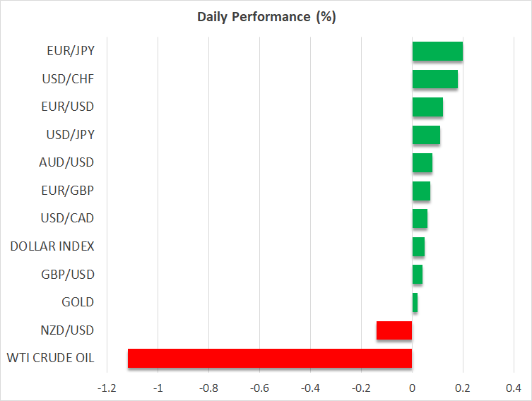
Task: Click the 0.2 axis tick label
Action: click(462, 388)
